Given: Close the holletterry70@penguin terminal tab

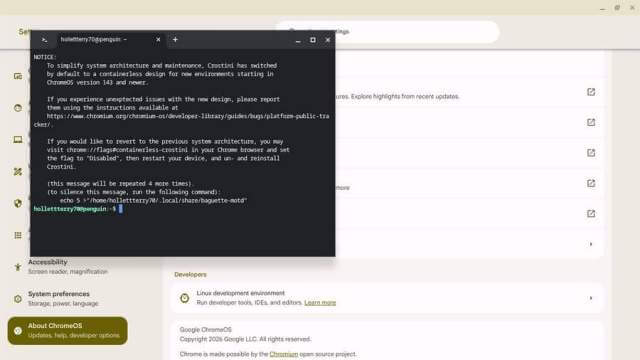Looking at the screenshot, I should (x=158, y=40).
